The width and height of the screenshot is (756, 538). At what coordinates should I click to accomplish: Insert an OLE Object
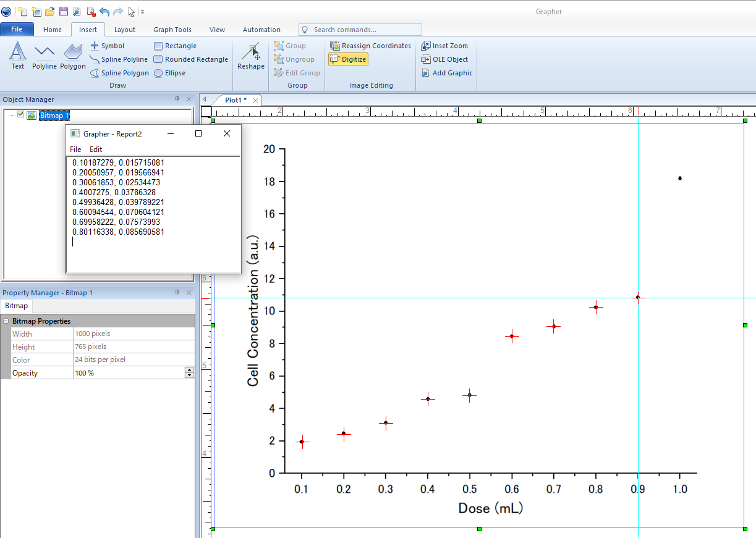444,59
